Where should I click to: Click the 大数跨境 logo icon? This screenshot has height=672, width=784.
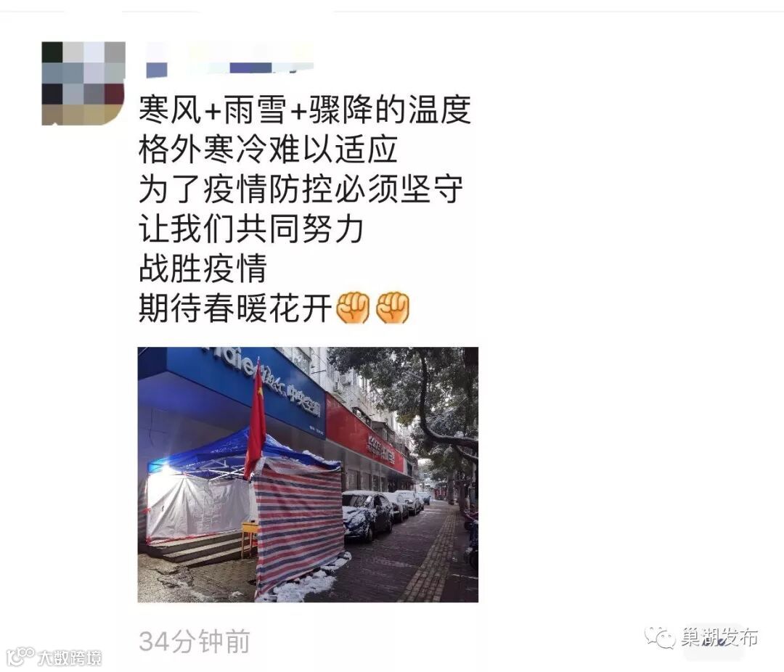20,656
